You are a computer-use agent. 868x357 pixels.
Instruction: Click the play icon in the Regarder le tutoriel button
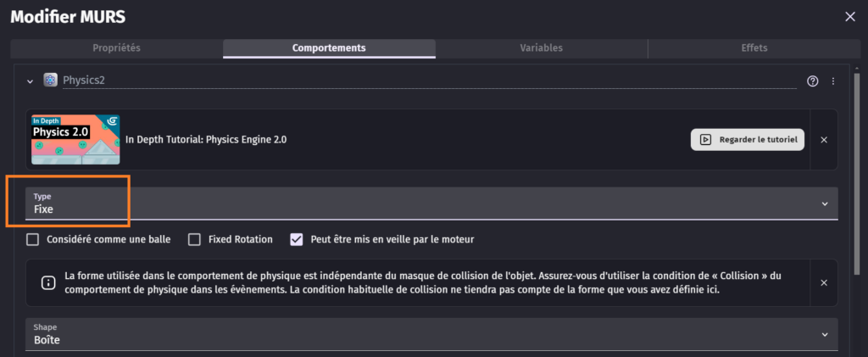(705, 140)
